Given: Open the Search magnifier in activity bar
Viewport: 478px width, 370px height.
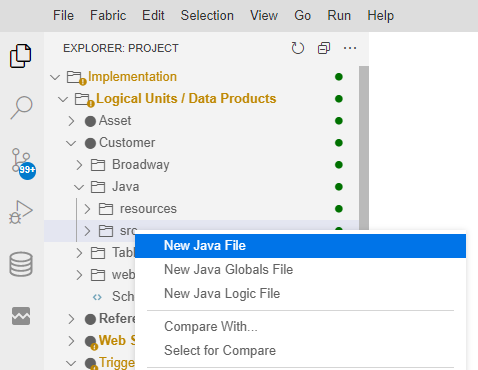Looking at the screenshot, I should (x=21, y=107).
